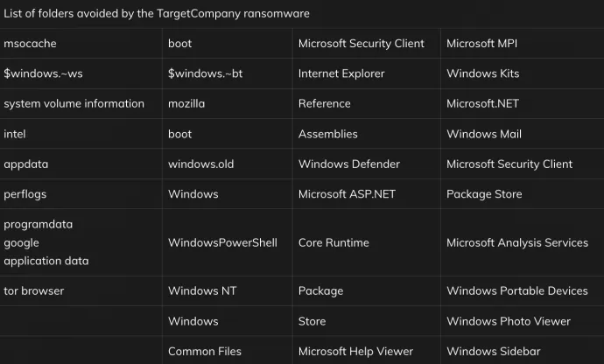Click the windows.old cell
Screen dimensions: 604x364
coord(200,164)
